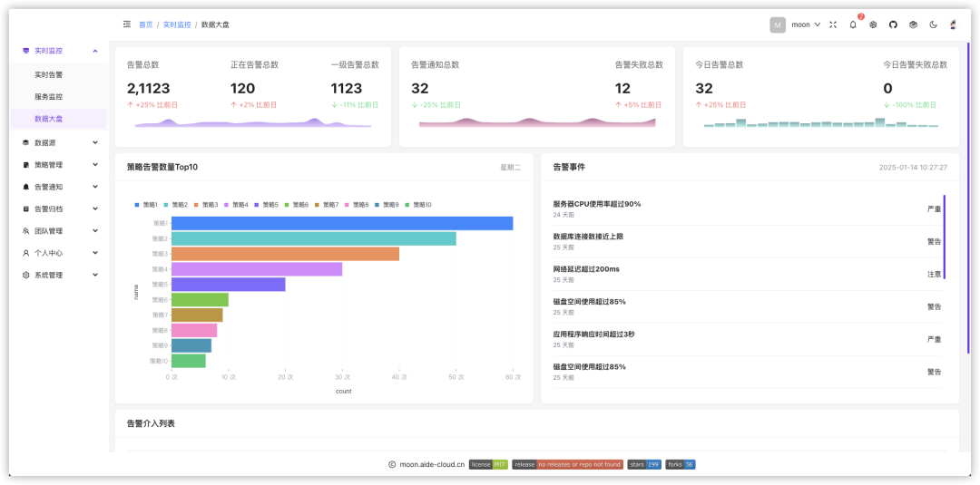980x485 pixels.
Task: Toggle dark mode with the moon icon
Action: point(933,25)
